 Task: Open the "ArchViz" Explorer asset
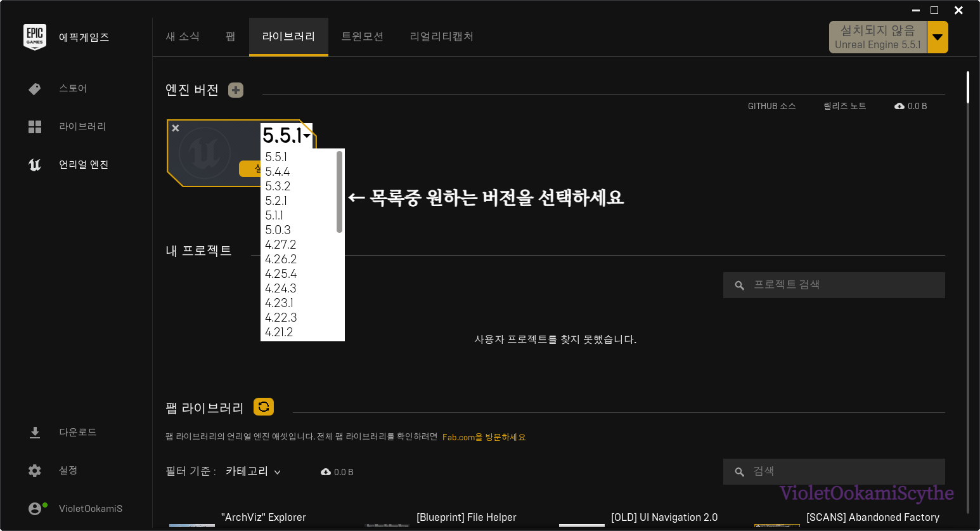click(264, 518)
